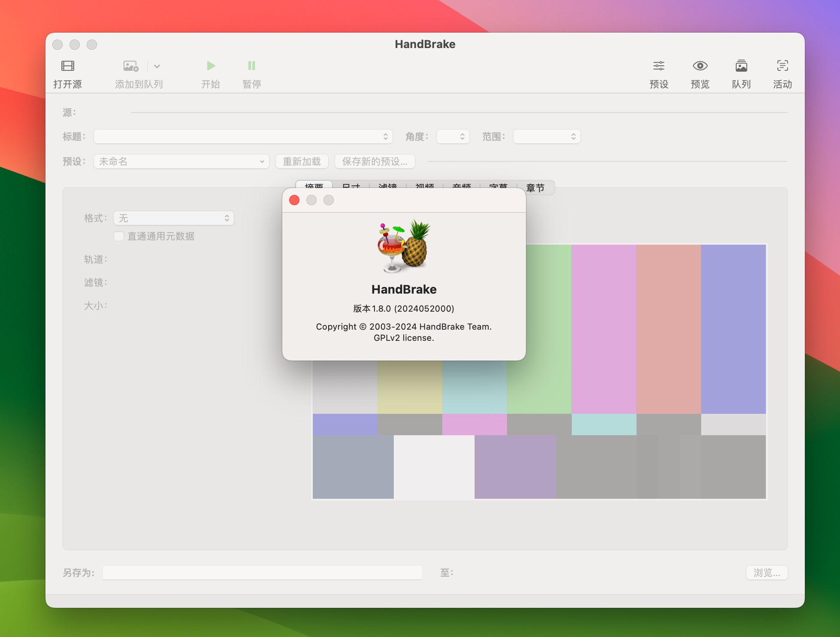Click the Reload (重新加载) button
Viewport: 840px width, 637px height.
(302, 161)
